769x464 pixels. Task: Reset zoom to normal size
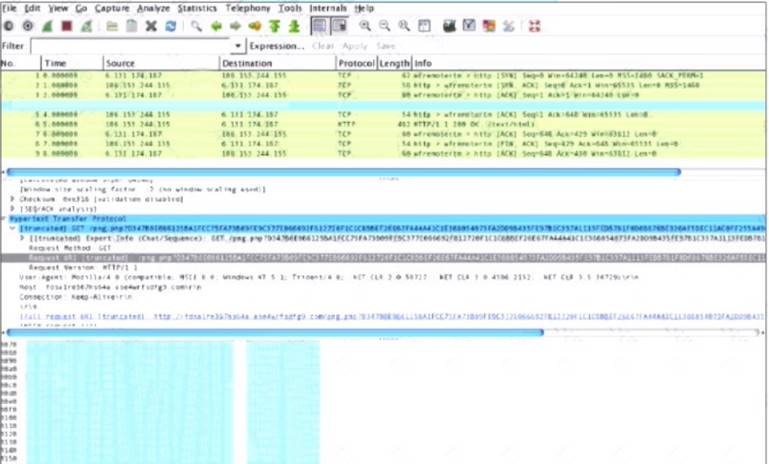(404, 26)
